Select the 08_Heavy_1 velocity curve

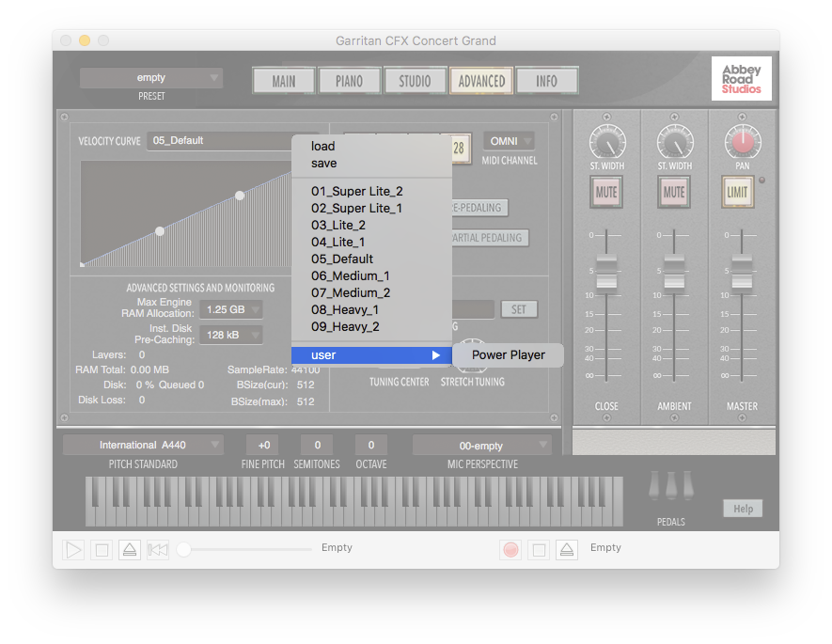(x=371, y=310)
